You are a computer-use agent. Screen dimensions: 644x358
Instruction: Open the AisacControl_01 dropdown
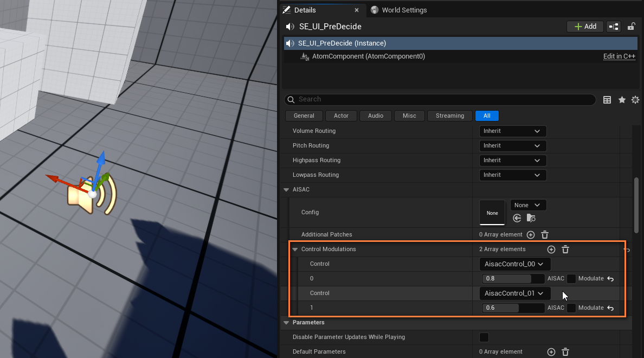tap(514, 293)
